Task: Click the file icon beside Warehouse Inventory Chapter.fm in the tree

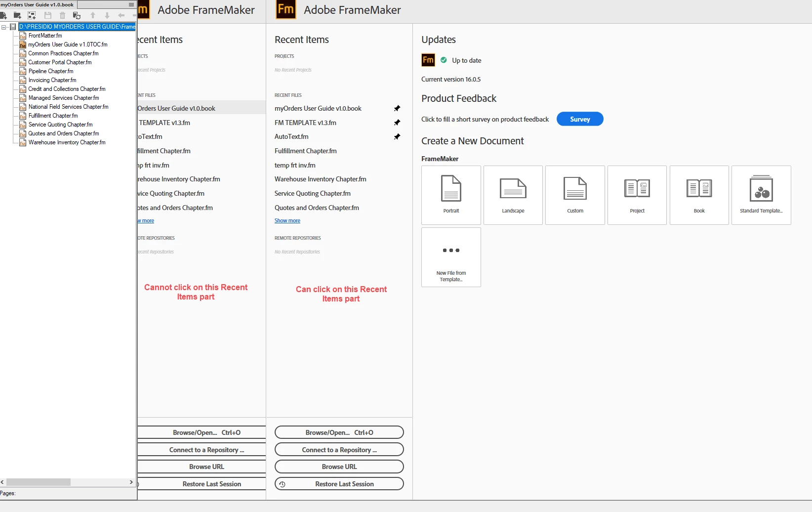Action: 23,142
